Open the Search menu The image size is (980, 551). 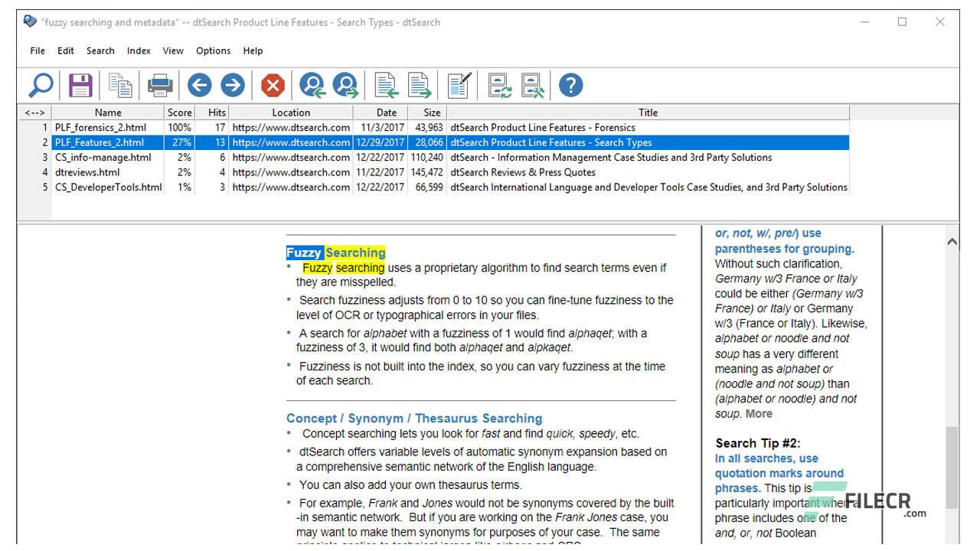pyautogui.click(x=100, y=51)
